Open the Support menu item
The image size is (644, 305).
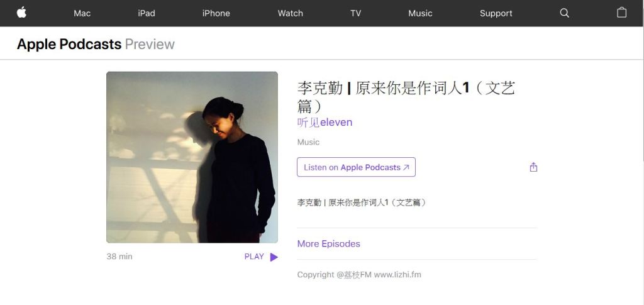click(x=496, y=13)
